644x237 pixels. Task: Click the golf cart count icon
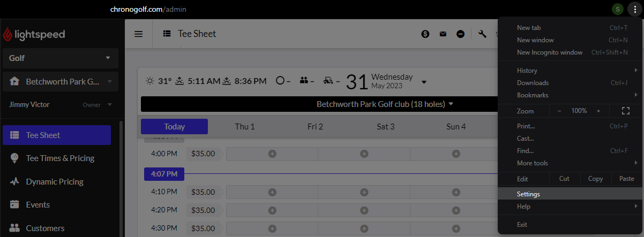328,81
